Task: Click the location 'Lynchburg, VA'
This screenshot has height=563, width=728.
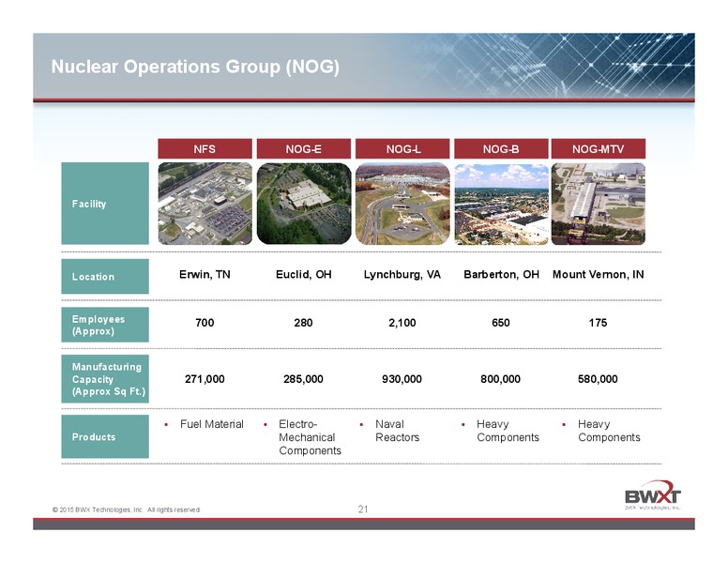Action: [x=402, y=275]
